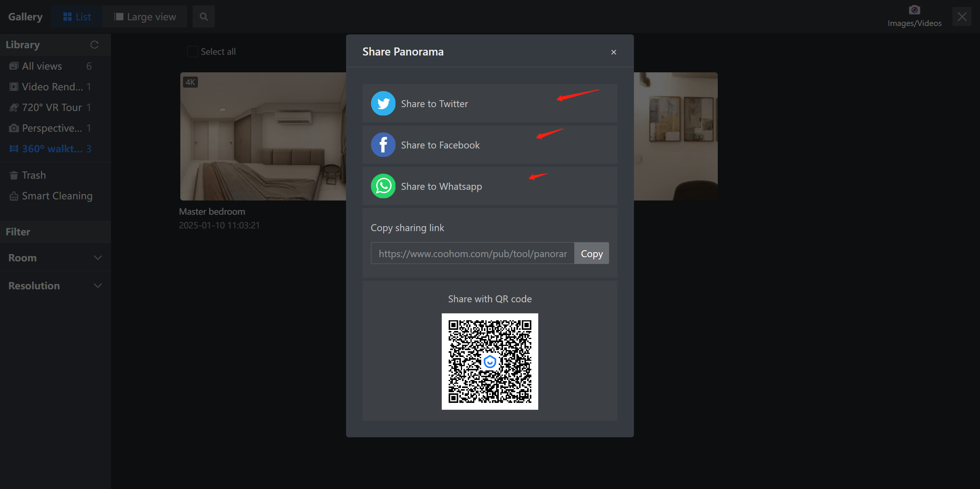Click the Facebook logo icon
This screenshot has width=980, height=489.
coord(383,145)
